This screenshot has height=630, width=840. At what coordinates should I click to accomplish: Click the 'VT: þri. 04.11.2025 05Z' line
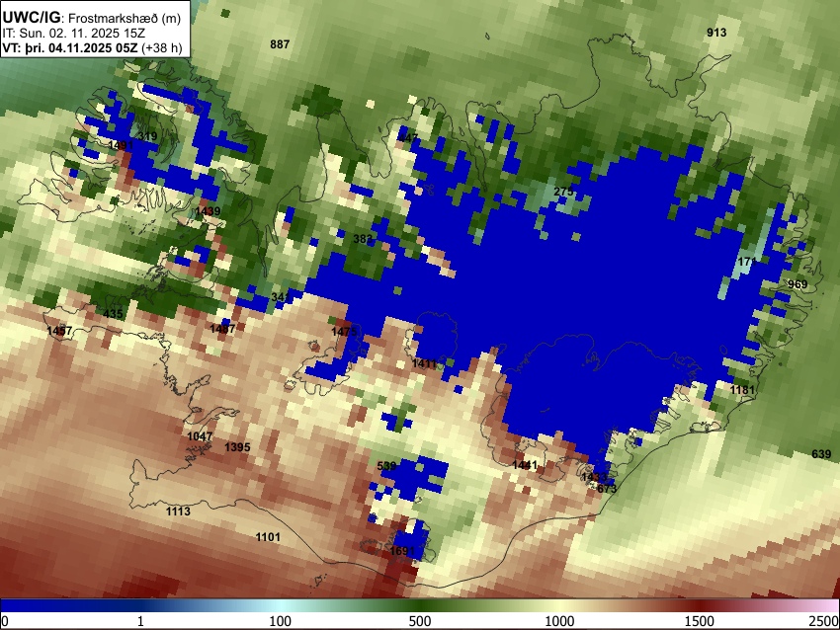71,47
